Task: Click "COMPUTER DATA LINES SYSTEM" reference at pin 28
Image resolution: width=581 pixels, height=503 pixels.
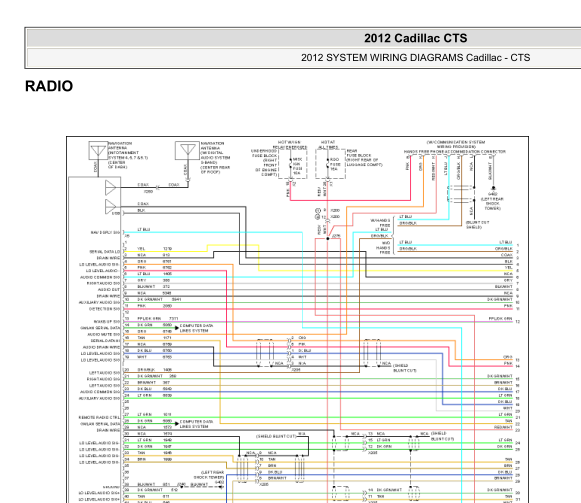Action: pyautogui.click(x=196, y=424)
